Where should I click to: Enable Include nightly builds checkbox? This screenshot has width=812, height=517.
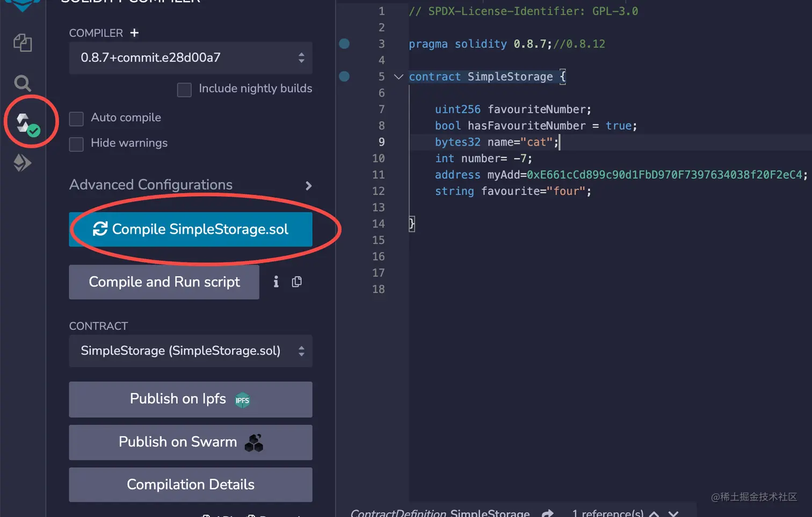(184, 90)
